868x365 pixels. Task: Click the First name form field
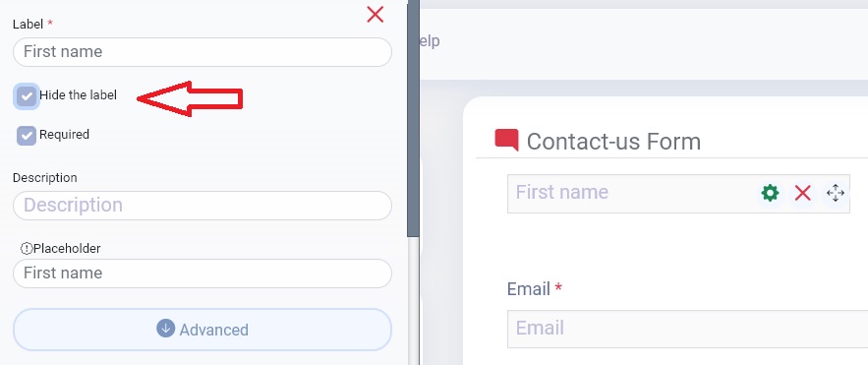tap(631, 193)
